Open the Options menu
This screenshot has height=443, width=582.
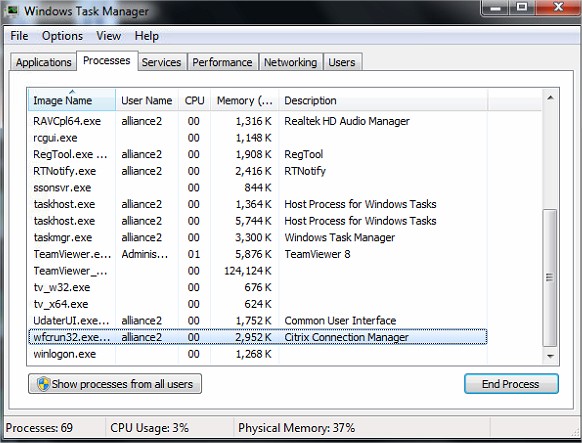62,36
